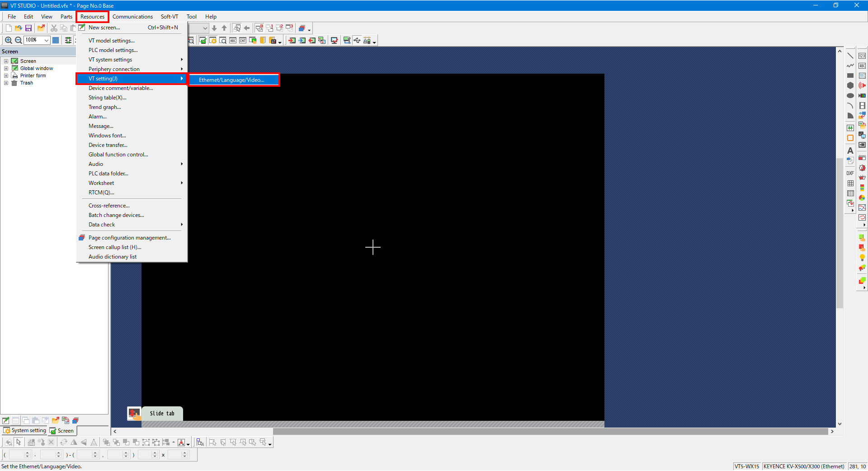Choose Ethernet/Language/Video from the submenu

pos(231,80)
